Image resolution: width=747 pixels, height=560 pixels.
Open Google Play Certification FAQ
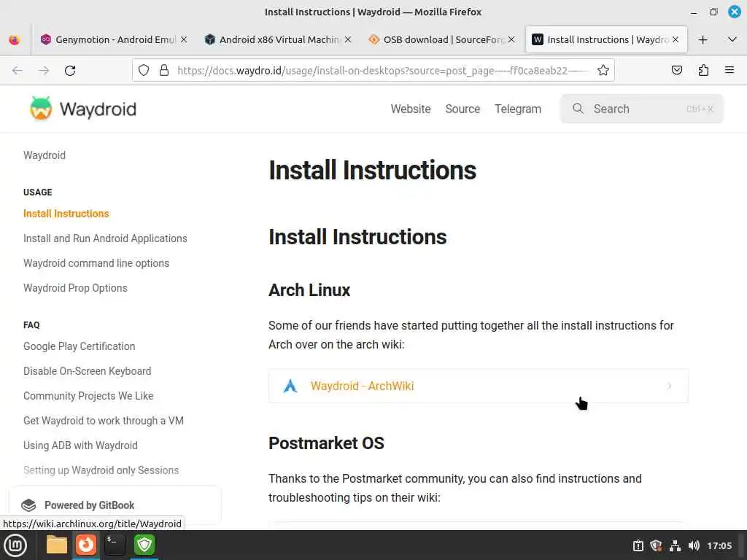pos(79,346)
